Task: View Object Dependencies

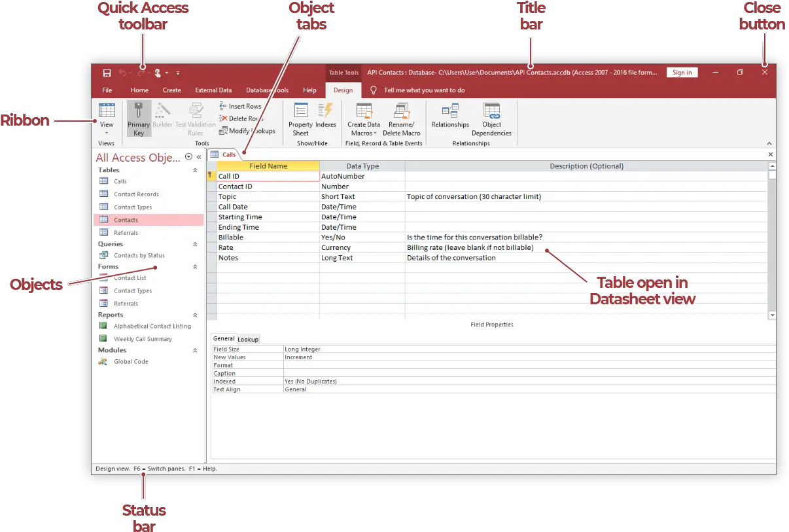Action: (491, 120)
